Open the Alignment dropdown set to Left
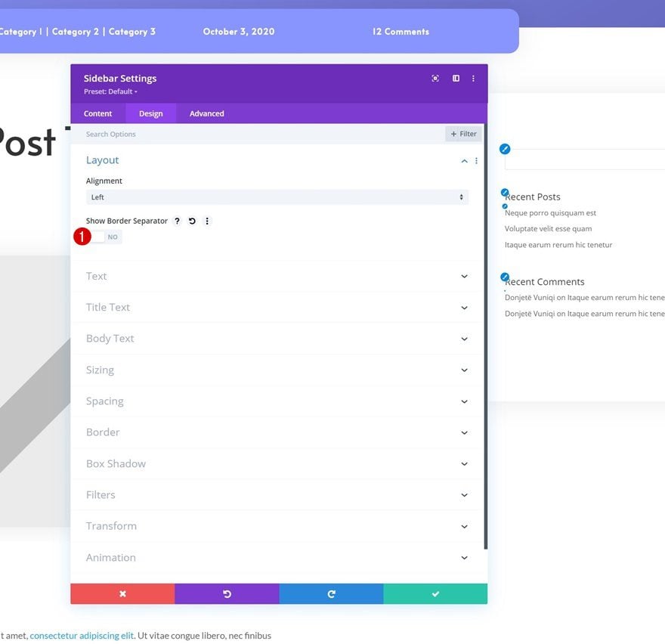 click(277, 197)
